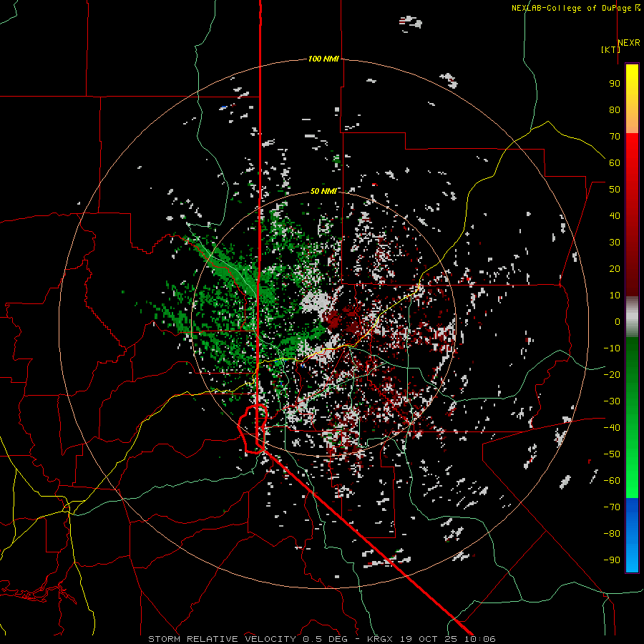Select the -90 value on the velocity scale
Viewport: 644px width, 644px height.
612,560
